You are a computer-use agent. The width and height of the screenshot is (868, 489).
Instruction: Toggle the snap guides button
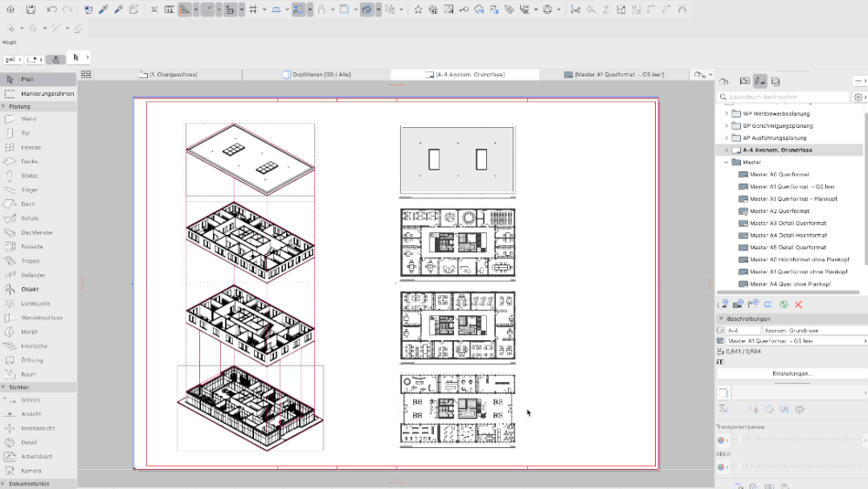coord(208,10)
